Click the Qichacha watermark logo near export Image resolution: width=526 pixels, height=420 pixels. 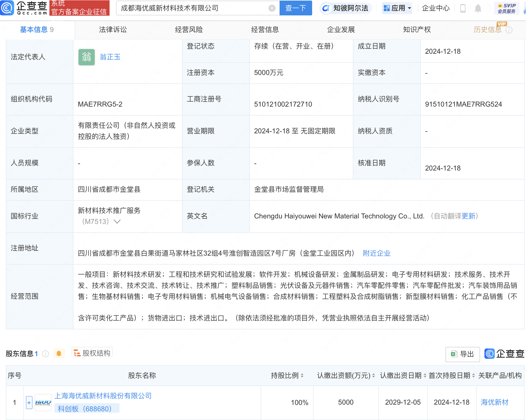504,353
